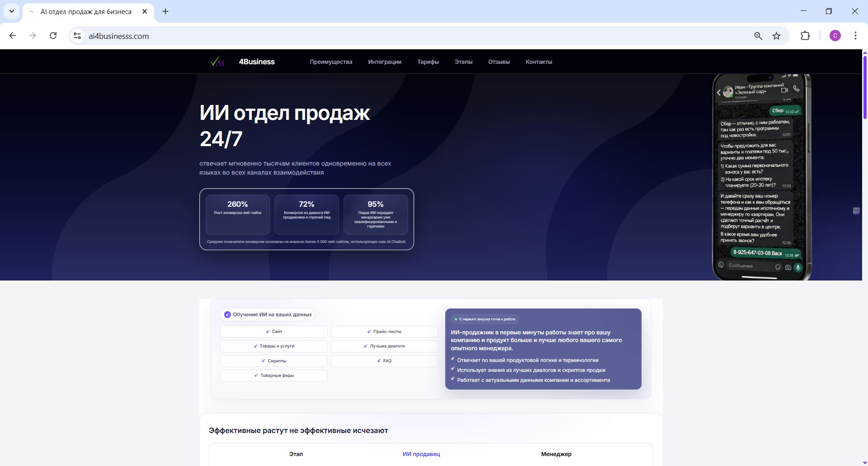Open the Chrome three-dot menu
The width and height of the screenshot is (868, 466).
[x=855, y=36]
